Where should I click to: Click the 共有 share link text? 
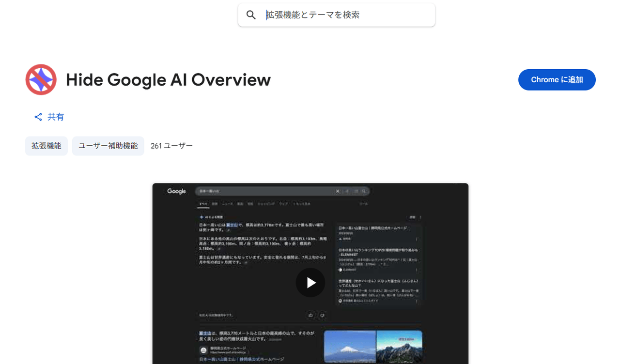56,117
